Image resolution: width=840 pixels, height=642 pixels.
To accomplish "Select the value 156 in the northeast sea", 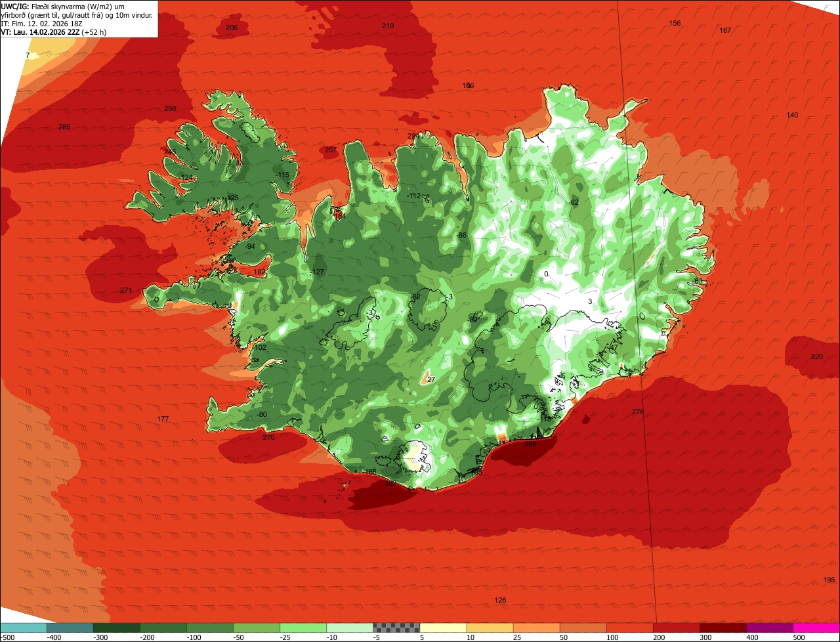I will [675, 23].
